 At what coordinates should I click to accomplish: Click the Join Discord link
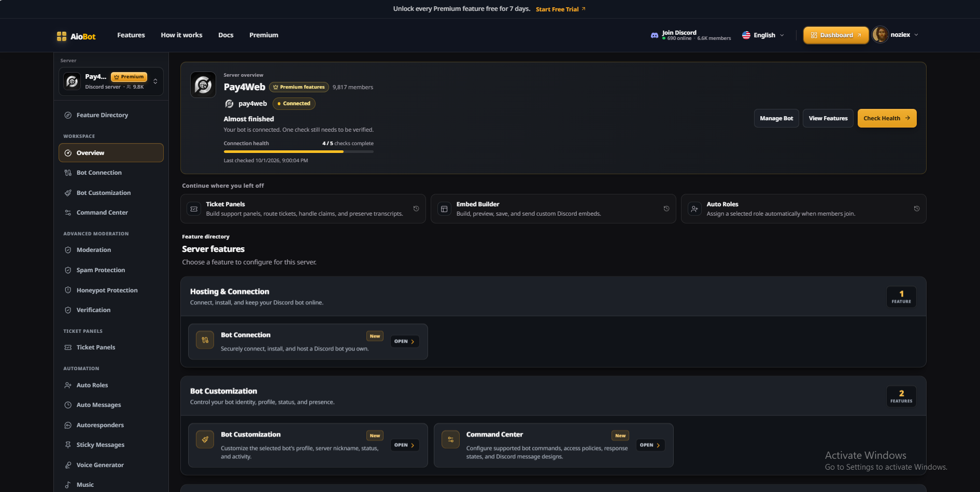[x=691, y=35]
